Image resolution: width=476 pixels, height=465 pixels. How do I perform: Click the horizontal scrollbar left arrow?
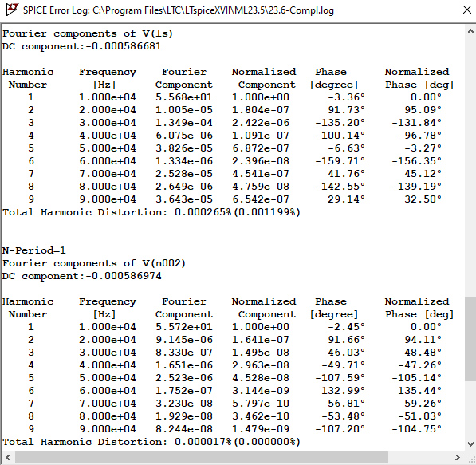point(8,457)
